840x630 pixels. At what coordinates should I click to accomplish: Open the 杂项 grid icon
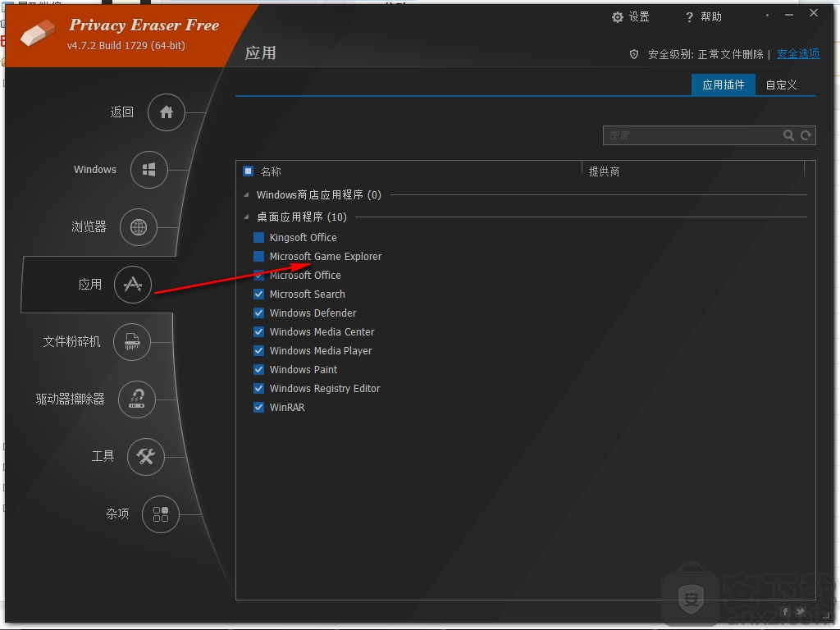point(160,514)
